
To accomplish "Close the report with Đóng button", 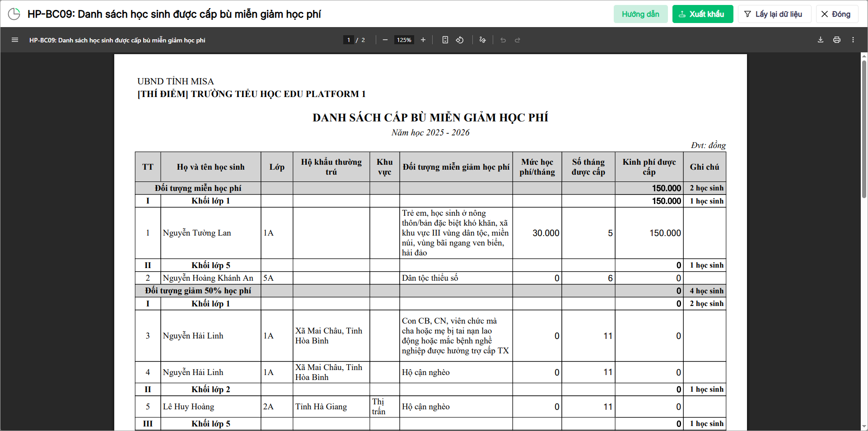I will (837, 14).
